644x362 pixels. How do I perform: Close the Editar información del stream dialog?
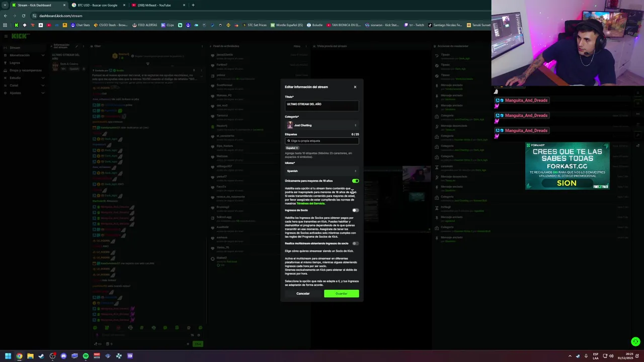(x=355, y=87)
